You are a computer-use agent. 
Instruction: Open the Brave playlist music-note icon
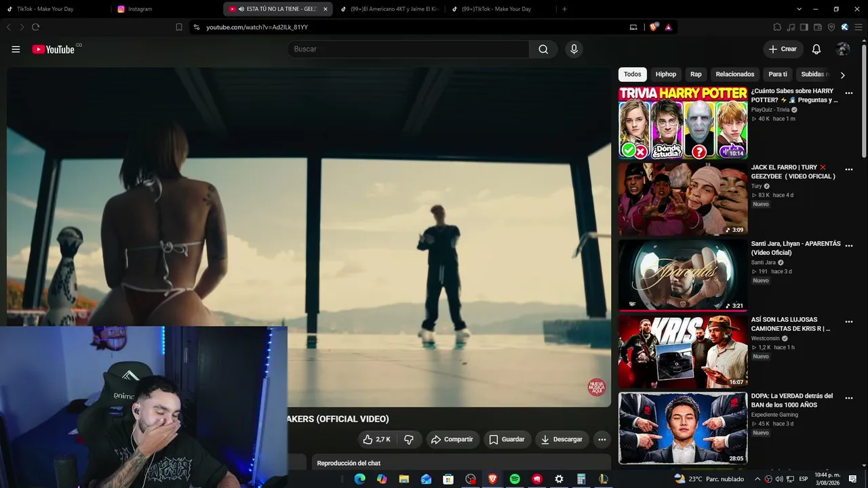tap(791, 27)
